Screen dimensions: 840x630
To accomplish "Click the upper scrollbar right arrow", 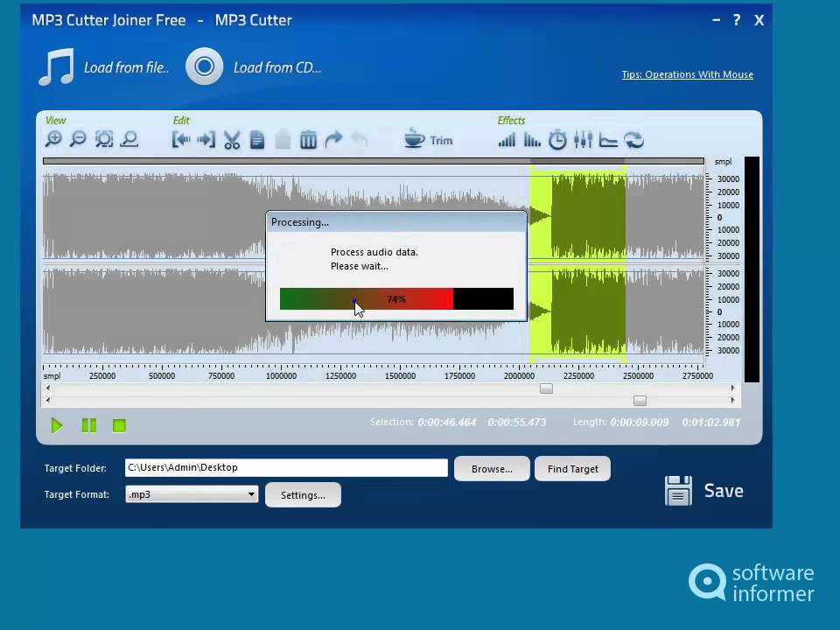I will click(x=732, y=388).
